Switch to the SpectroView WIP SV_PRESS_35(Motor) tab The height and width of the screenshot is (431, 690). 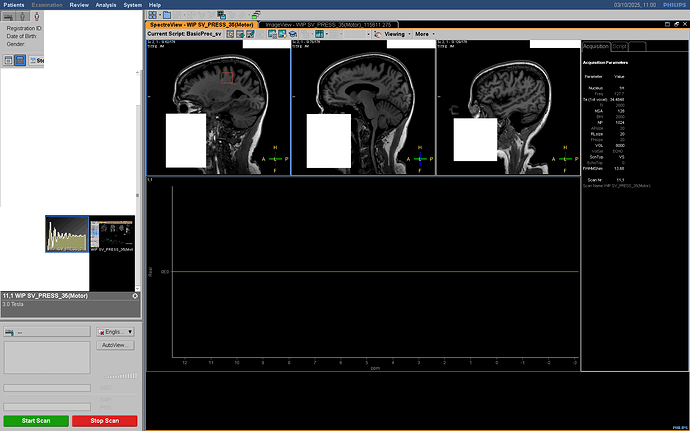pyautogui.click(x=202, y=25)
